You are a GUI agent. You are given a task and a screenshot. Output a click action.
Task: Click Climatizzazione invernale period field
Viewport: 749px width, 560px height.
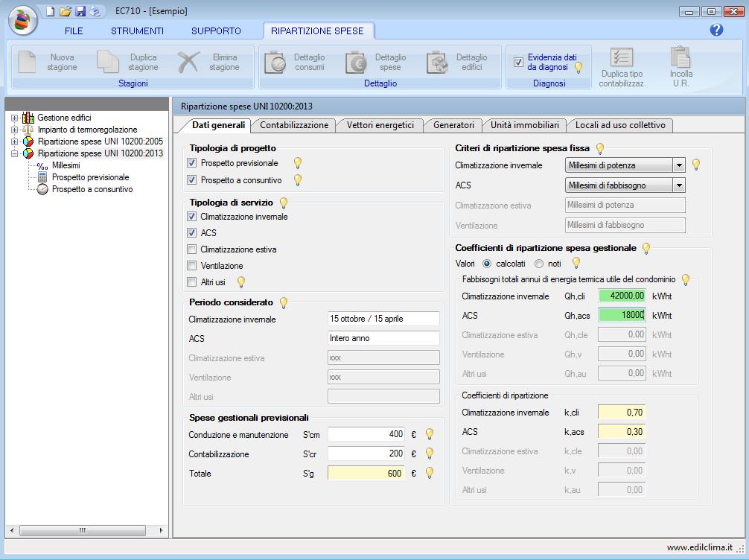point(383,319)
